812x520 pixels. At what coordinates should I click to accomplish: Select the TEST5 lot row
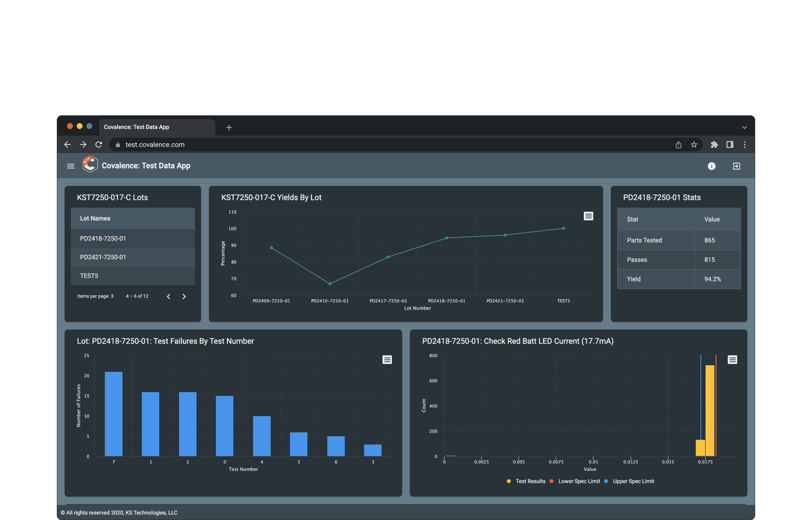89,276
